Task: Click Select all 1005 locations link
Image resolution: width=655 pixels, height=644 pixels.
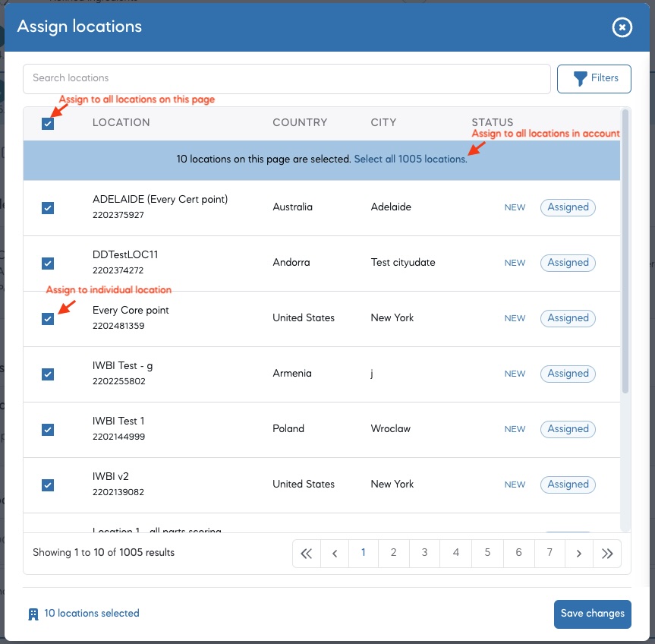Action: click(410, 159)
